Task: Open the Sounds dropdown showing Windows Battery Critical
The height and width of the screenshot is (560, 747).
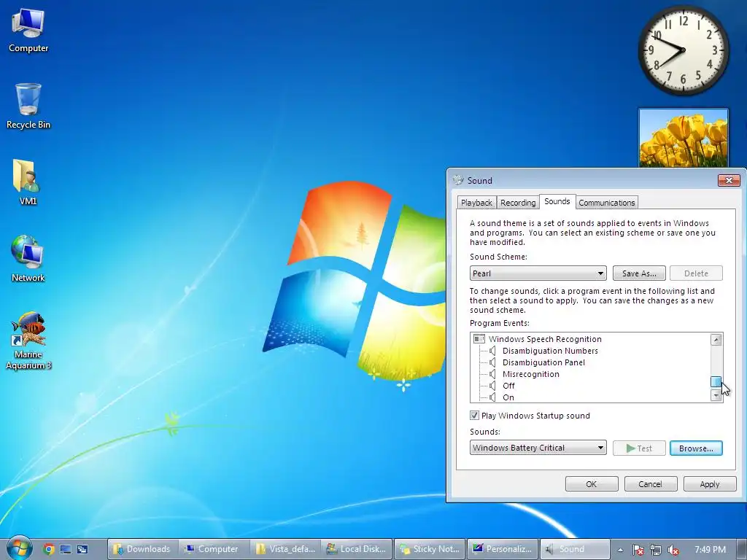Action: click(538, 448)
